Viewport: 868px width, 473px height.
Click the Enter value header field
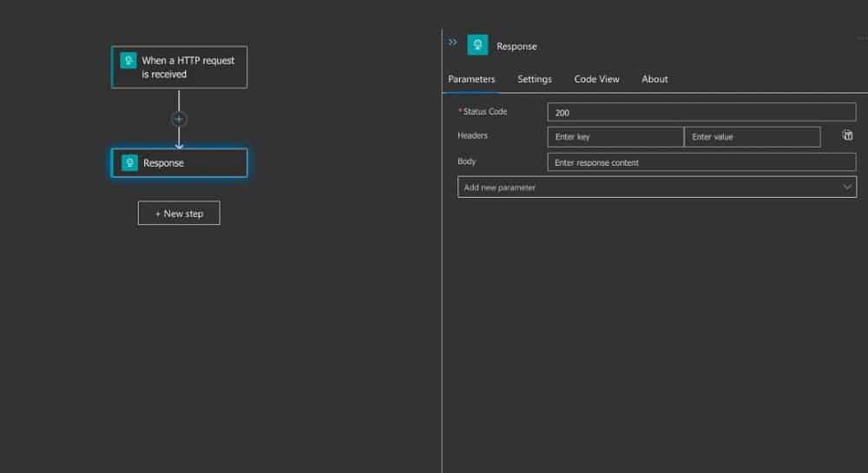pyautogui.click(x=753, y=136)
